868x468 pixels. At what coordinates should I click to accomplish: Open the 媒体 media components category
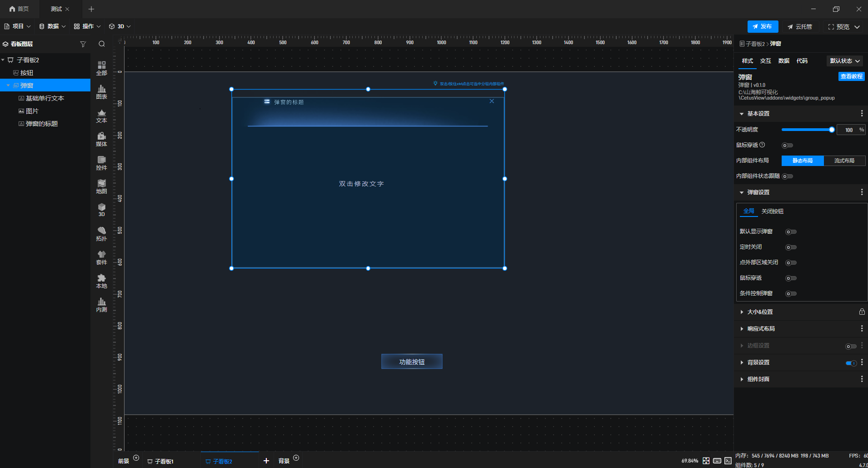pyautogui.click(x=101, y=139)
